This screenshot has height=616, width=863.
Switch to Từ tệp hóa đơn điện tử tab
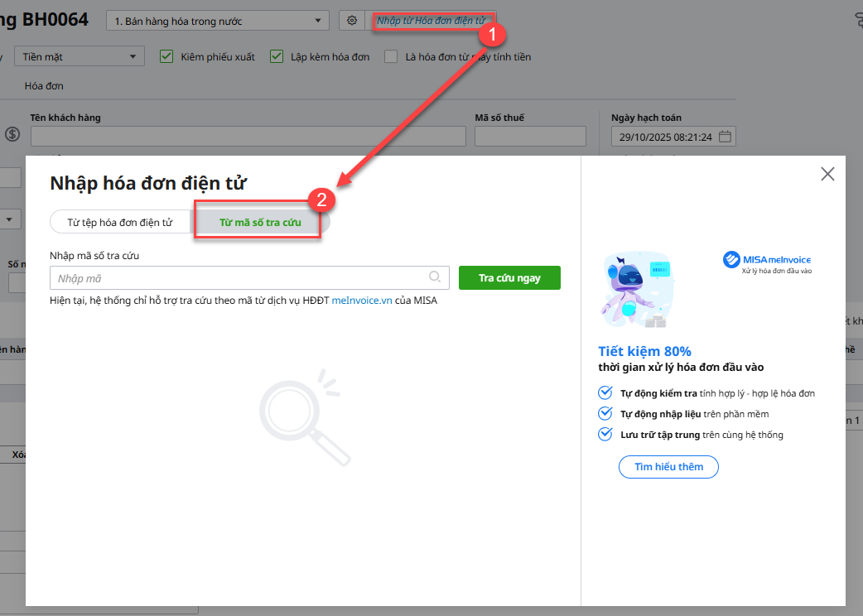coord(120,223)
